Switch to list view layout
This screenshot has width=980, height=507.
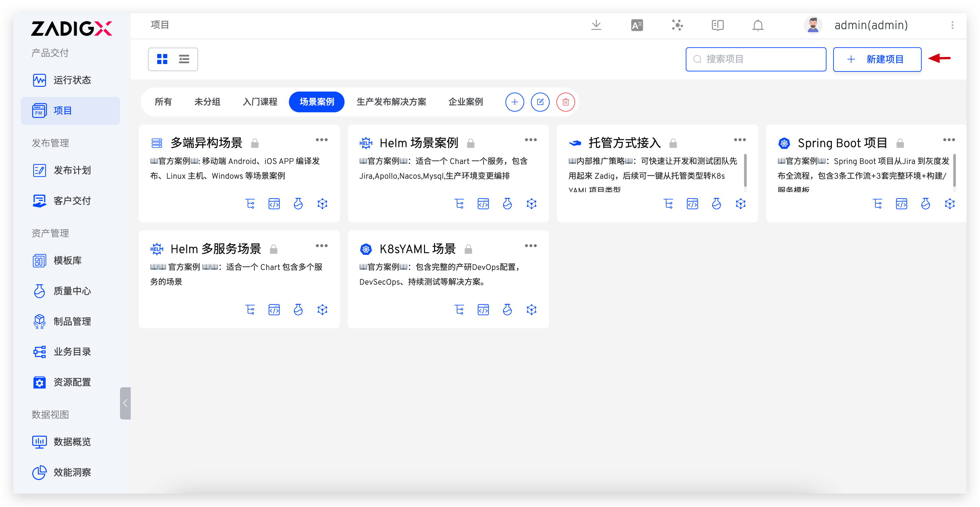click(184, 59)
